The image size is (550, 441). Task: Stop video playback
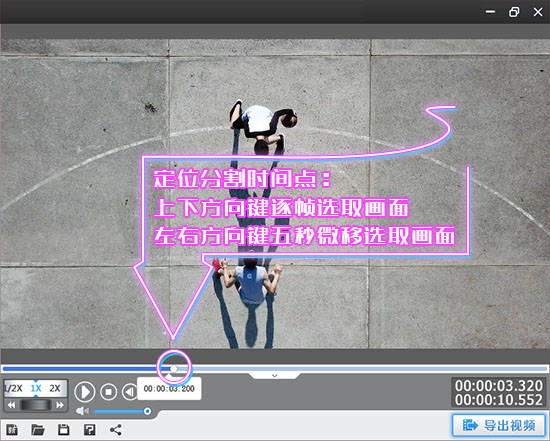[108, 391]
